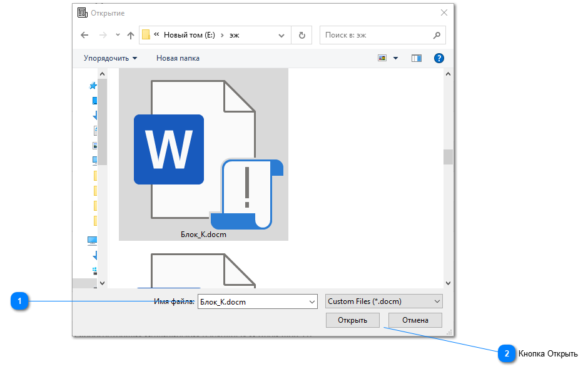Screen dimensions: 588x369
Task: Expand the view options dropdown arrow
Action: [395, 58]
